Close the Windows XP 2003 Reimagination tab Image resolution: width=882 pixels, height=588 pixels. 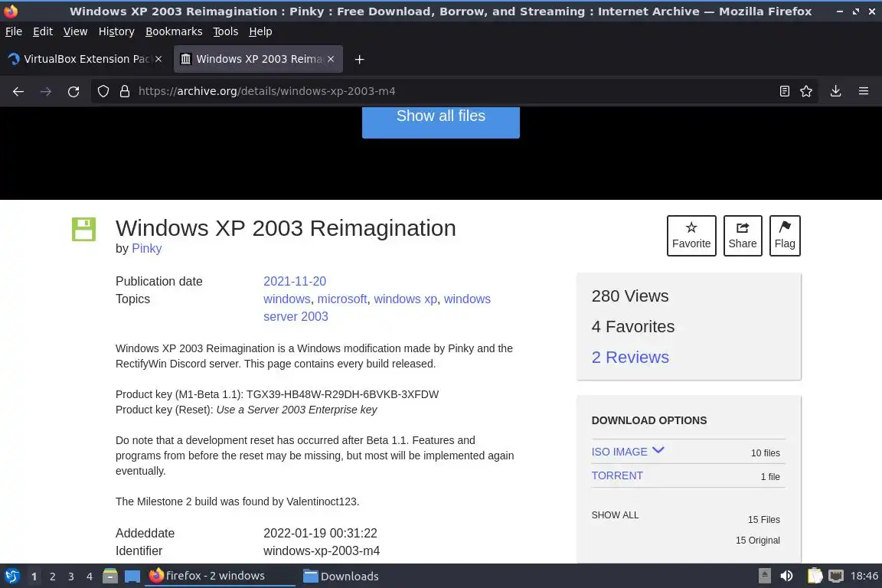[x=331, y=59]
